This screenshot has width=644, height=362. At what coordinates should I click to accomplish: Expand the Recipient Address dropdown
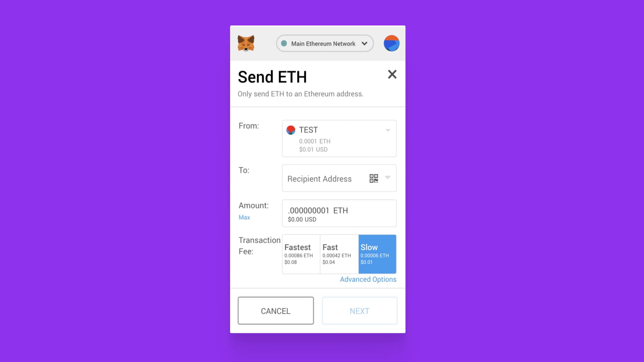tap(388, 178)
